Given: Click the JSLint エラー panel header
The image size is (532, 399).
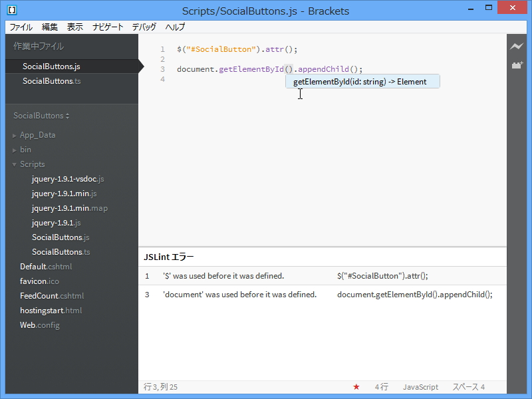Looking at the screenshot, I should pyautogui.click(x=169, y=257).
